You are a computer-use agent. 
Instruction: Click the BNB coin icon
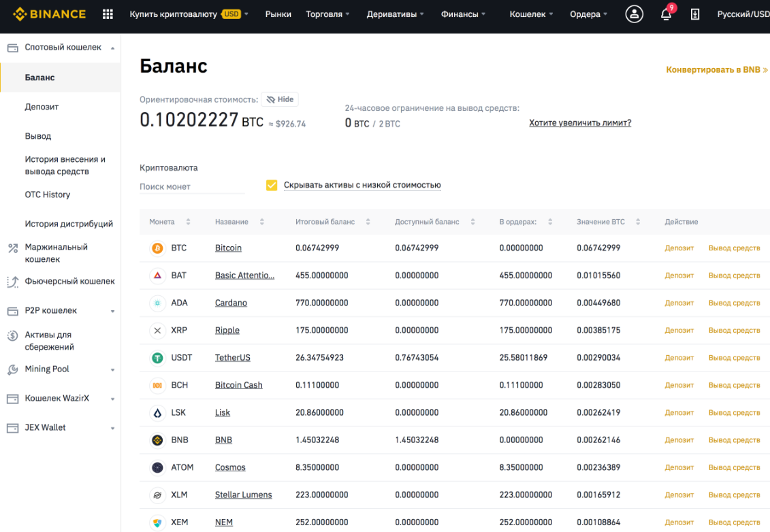(x=157, y=440)
